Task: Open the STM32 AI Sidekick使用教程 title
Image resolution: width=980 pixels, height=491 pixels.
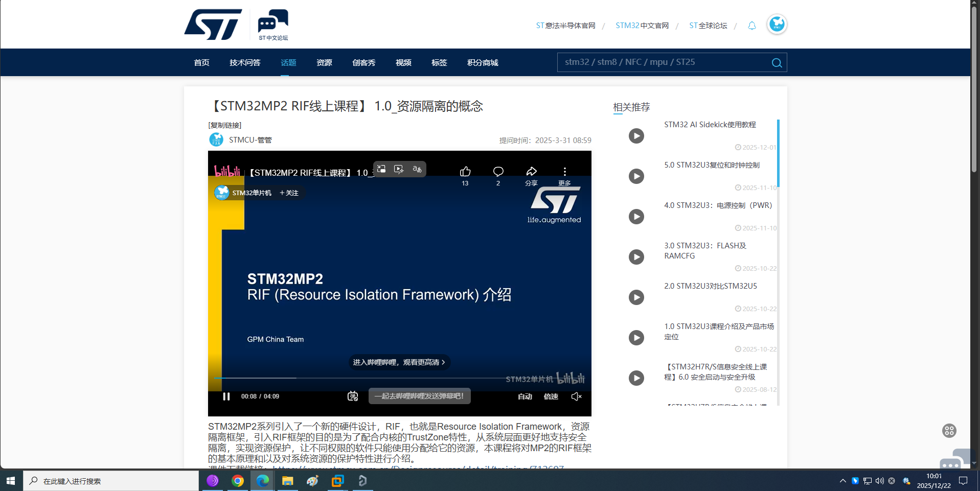Action: pos(710,125)
